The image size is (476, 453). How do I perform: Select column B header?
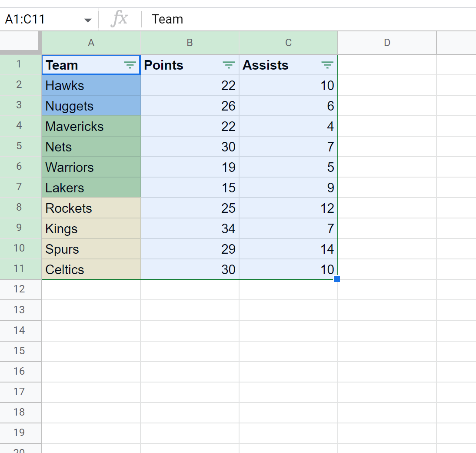click(x=190, y=43)
